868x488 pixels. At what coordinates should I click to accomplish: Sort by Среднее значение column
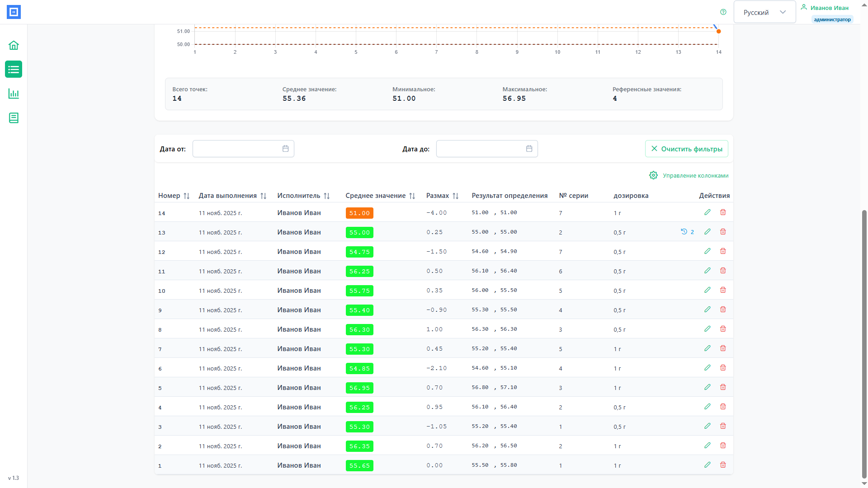[412, 196]
